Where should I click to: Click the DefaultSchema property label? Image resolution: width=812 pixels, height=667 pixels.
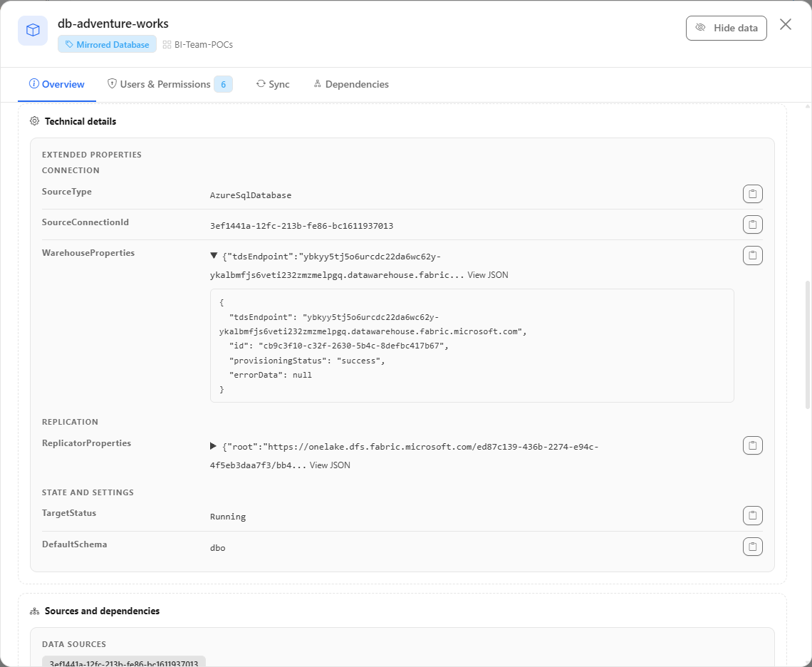coord(75,544)
